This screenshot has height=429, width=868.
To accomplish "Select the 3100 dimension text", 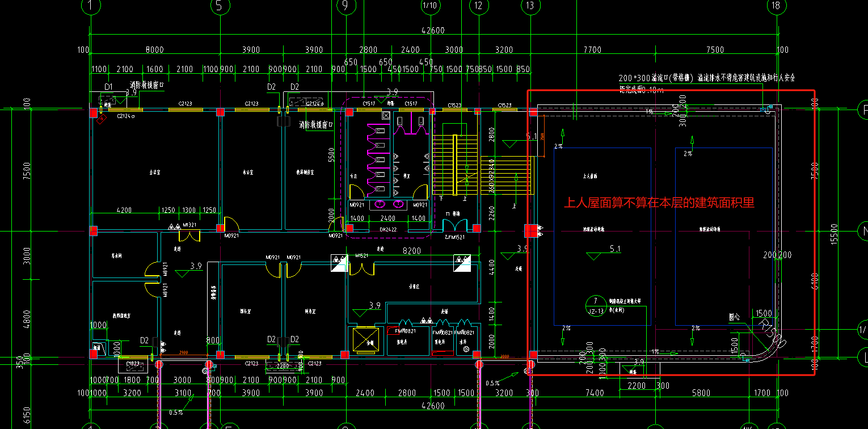I will (x=182, y=393).
